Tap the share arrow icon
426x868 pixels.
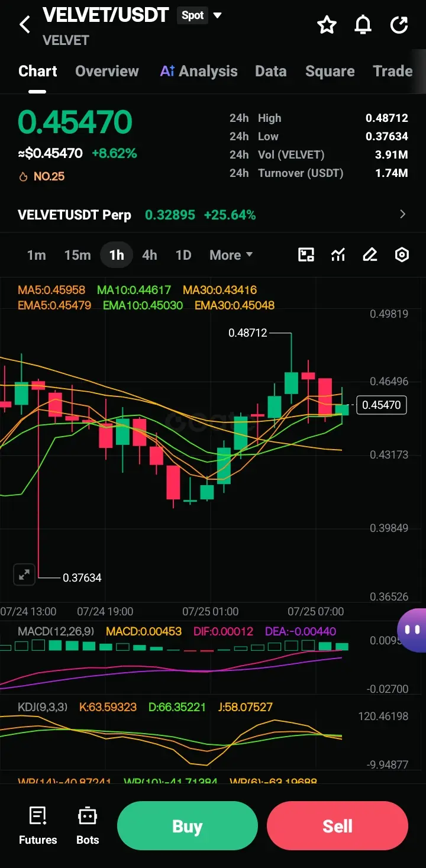point(399,25)
